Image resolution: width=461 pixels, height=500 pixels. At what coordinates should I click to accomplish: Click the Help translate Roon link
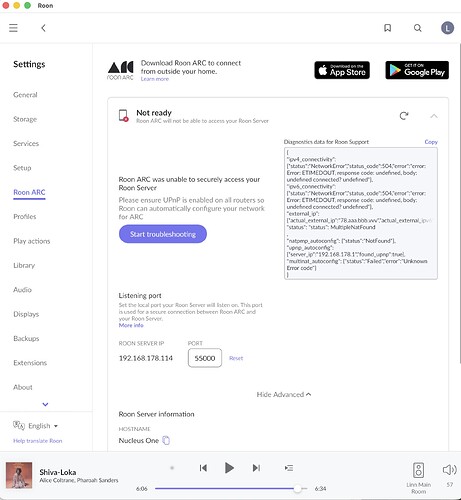[x=38, y=441]
